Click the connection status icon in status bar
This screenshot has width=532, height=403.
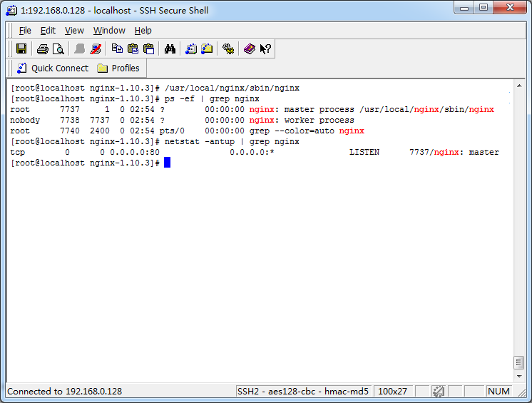pyautogui.click(x=439, y=392)
